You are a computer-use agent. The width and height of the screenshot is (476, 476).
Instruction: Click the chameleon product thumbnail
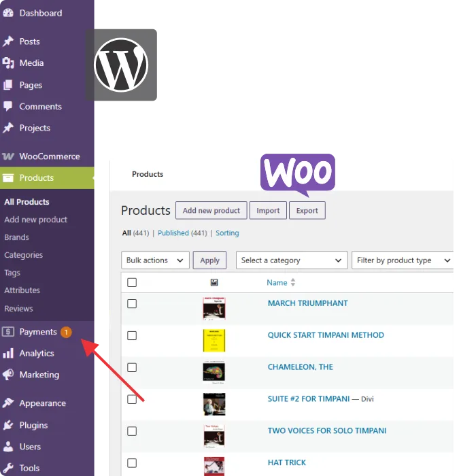point(214,372)
